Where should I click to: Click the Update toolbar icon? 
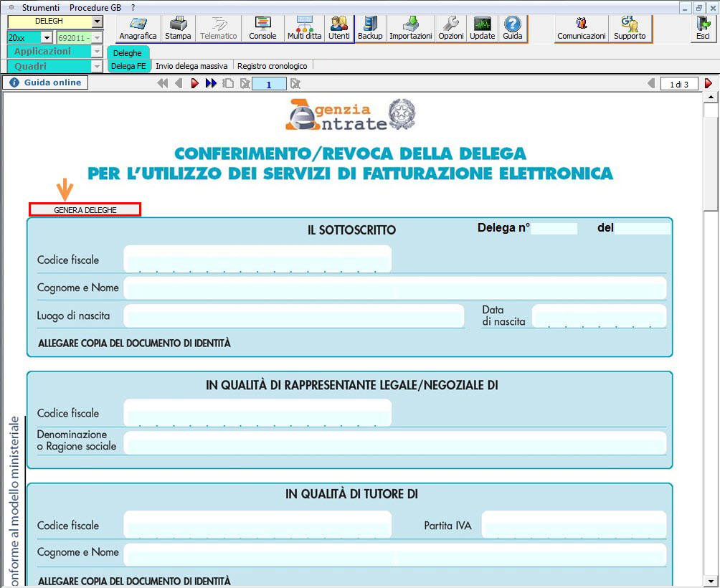pos(482,29)
